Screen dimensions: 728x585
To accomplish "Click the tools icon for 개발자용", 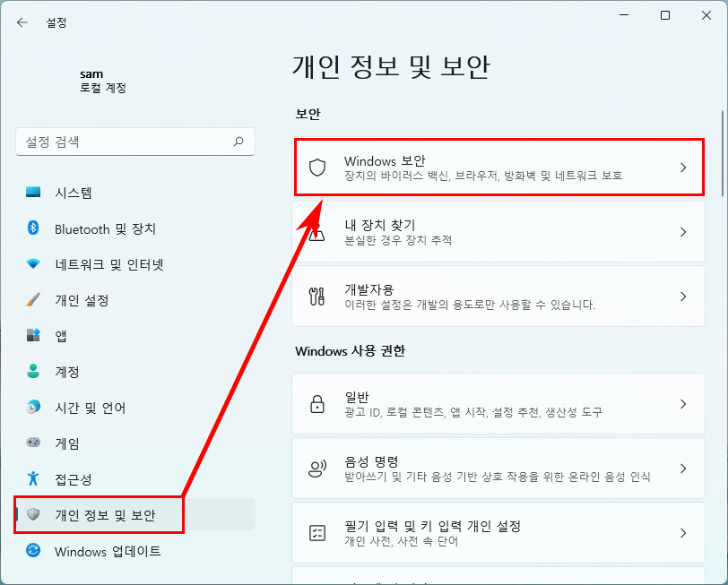I will [317, 296].
